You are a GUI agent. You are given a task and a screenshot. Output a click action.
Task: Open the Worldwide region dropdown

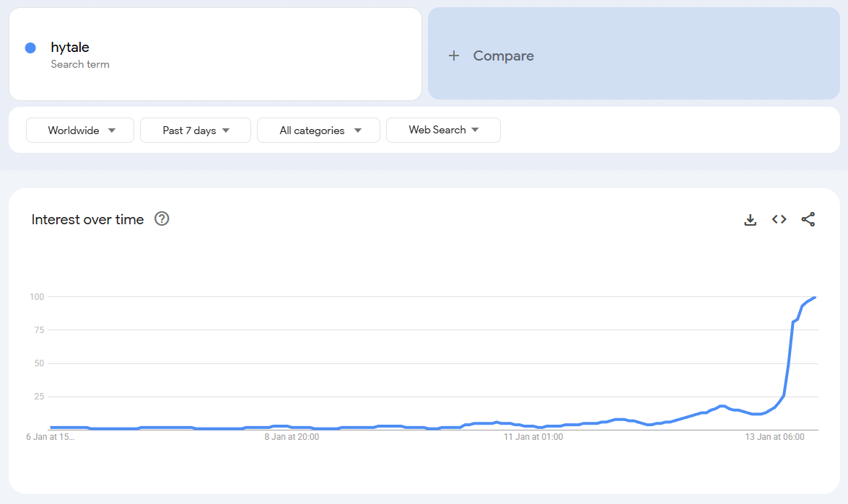click(79, 130)
